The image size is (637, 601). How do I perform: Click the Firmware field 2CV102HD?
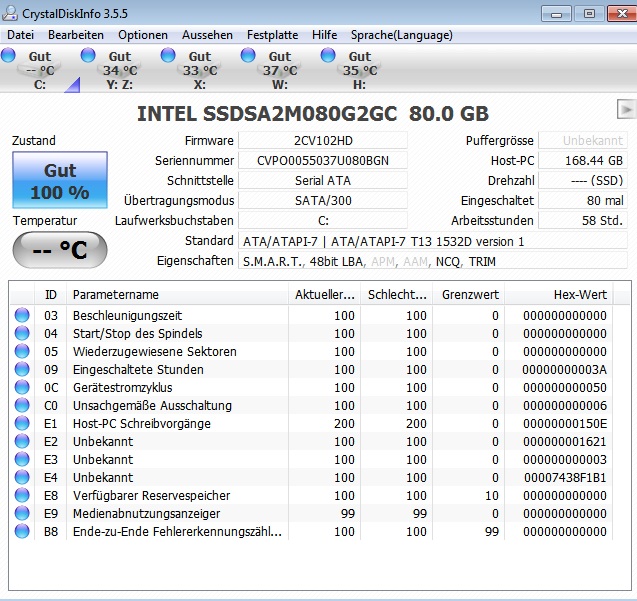pos(323,141)
